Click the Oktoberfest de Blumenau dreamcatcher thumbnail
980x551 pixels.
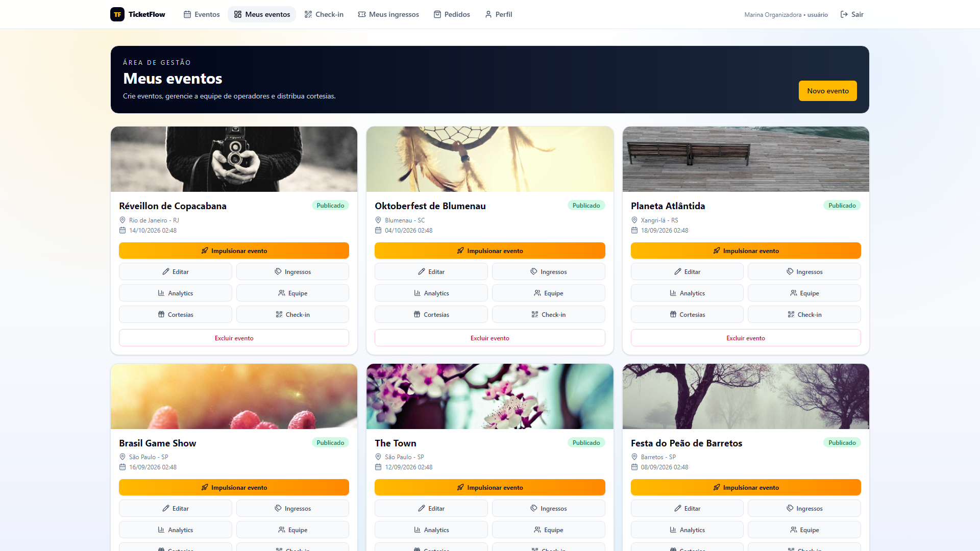[x=490, y=159]
